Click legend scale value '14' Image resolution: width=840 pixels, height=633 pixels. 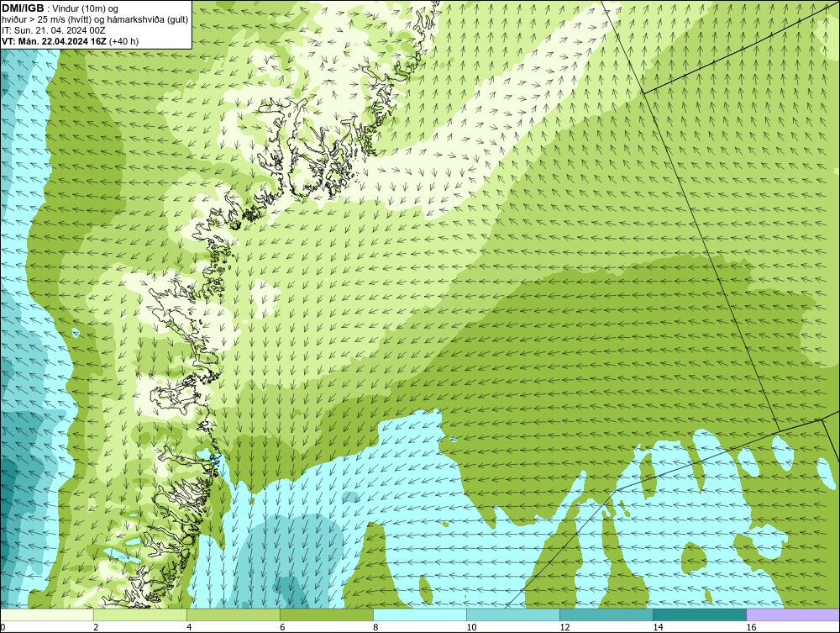658,627
